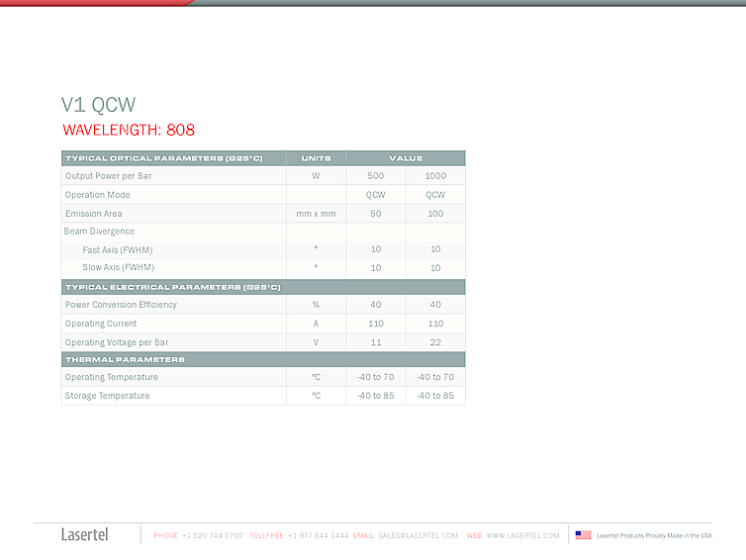The image size is (746, 560).
Task: Click the Typical Electrical Parameters section header
Action: pos(172,287)
